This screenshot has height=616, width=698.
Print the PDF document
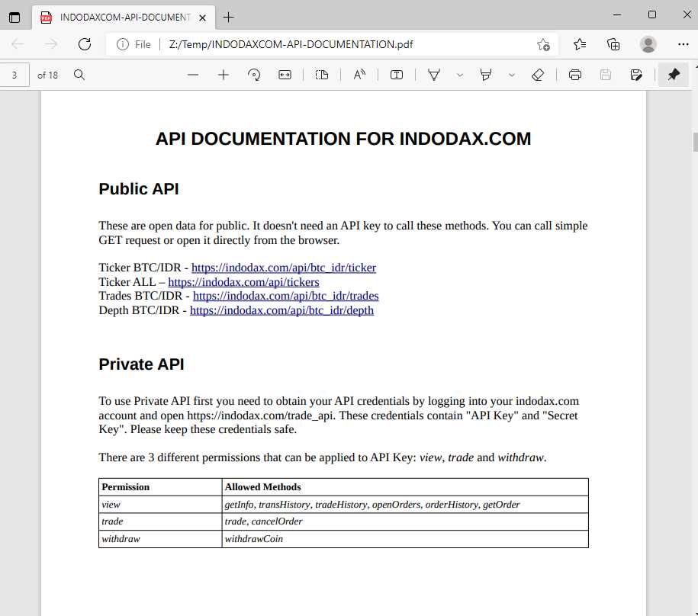pos(575,75)
